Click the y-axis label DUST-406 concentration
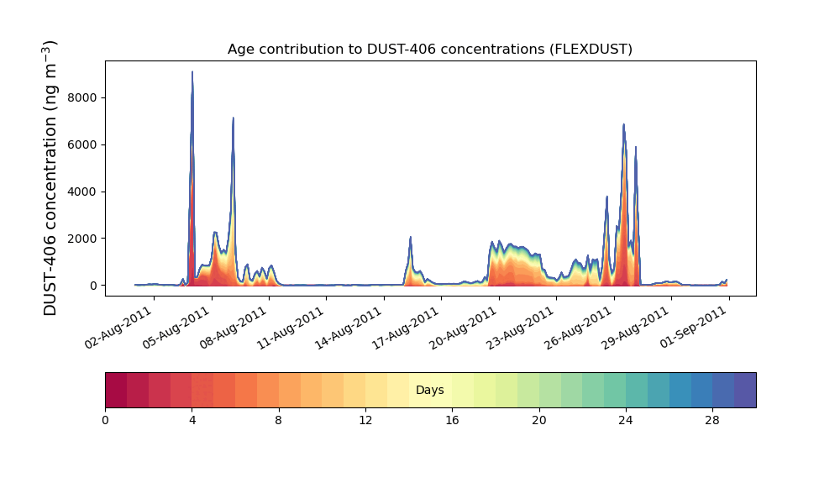The image size is (840, 504). click(50, 178)
